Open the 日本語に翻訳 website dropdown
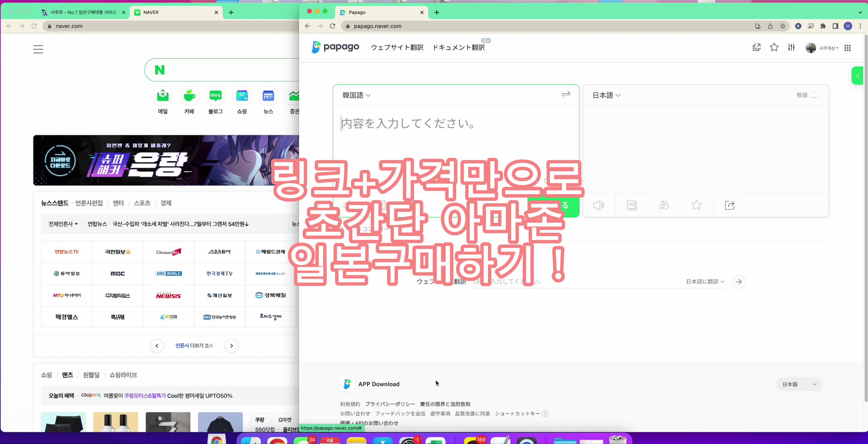Screen dimensions: 868x444 click(x=705, y=282)
